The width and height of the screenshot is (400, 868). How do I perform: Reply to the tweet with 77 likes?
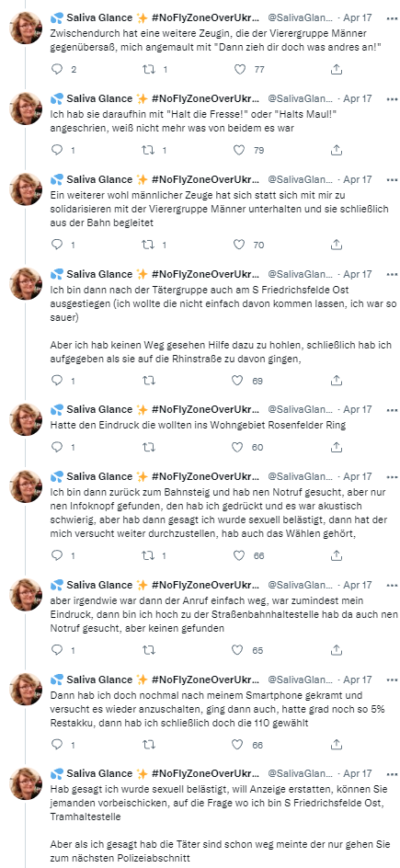pos(57,69)
